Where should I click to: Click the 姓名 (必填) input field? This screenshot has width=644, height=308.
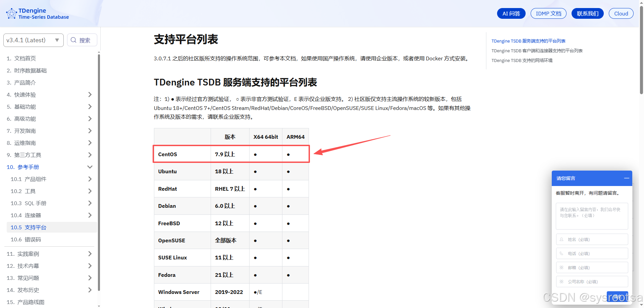pyautogui.click(x=592, y=239)
